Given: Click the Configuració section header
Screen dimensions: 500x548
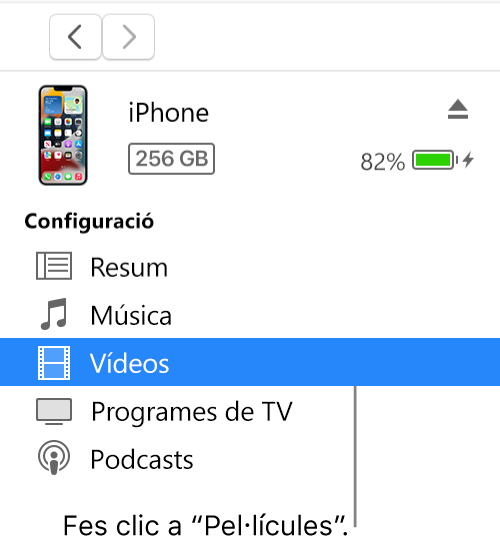Looking at the screenshot, I should click(89, 222).
